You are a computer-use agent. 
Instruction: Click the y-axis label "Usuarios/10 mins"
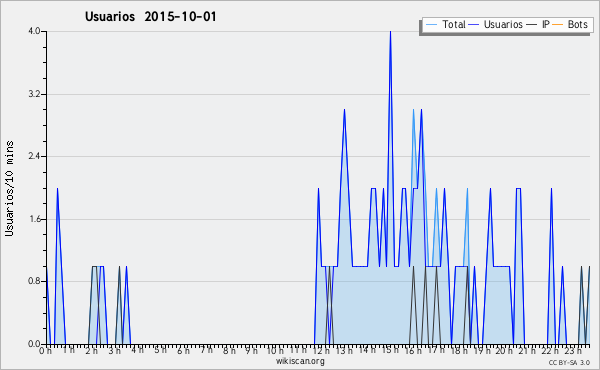click(9, 188)
